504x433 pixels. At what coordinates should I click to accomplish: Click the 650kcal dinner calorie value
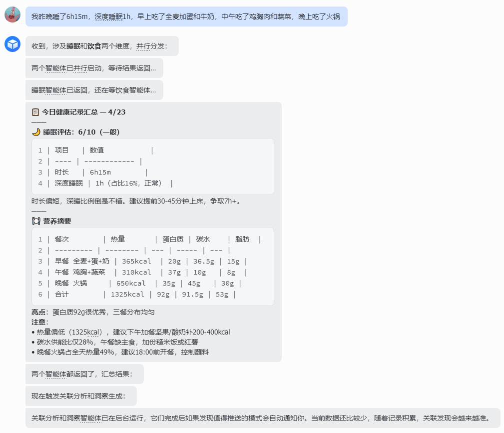coord(131,283)
